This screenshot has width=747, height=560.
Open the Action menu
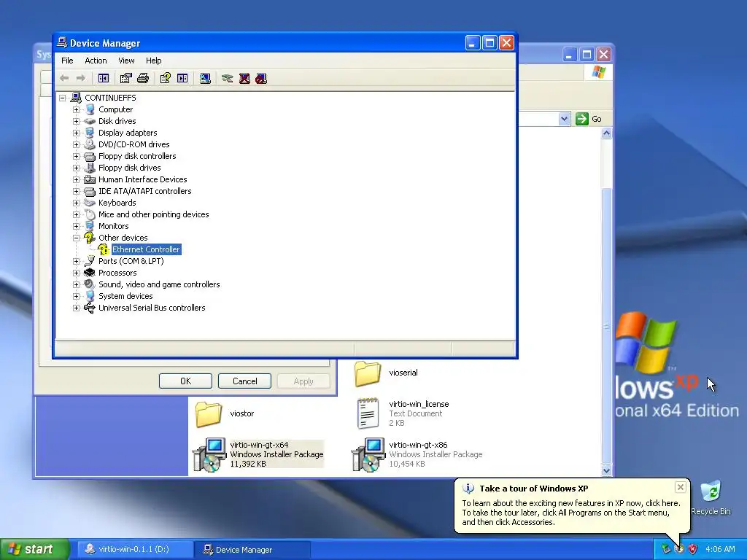point(96,61)
